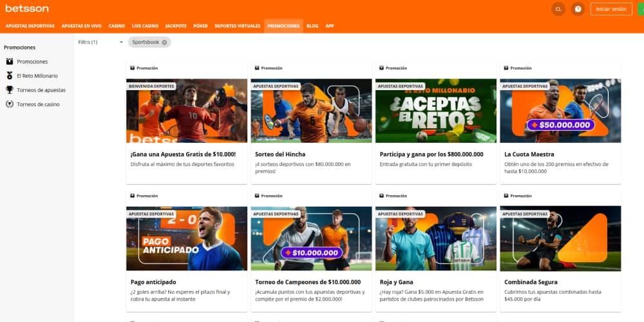This screenshot has width=644, height=322.
Task: Open the Live Casino section
Action: click(145, 26)
